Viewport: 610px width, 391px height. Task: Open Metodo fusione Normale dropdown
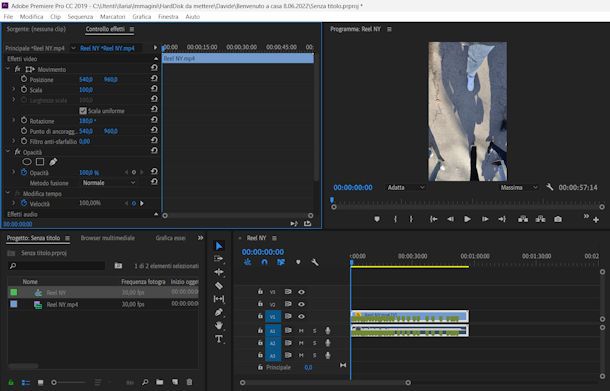pos(109,182)
